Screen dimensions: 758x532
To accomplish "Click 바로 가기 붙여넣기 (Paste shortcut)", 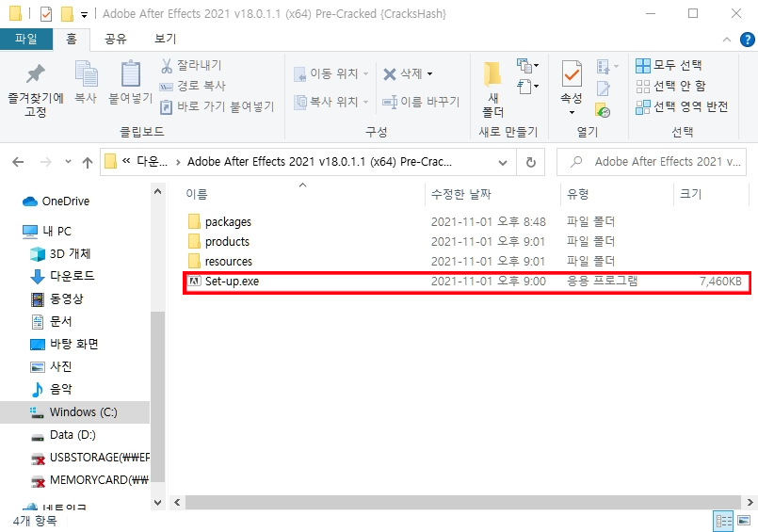I will pyautogui.click(x=218, y=106).
